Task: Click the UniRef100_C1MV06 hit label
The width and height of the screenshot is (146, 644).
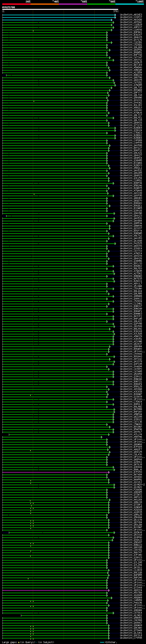Action: [x=131, y=30]
